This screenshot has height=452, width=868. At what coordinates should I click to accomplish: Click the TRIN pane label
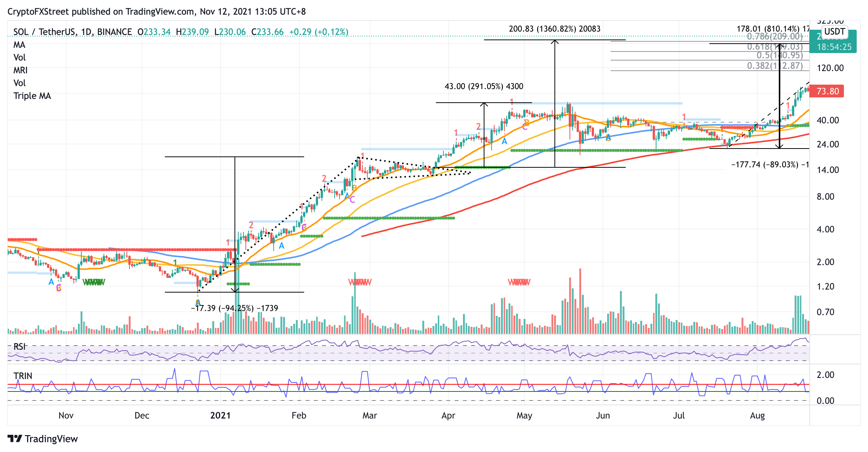(x=23, y=376)
